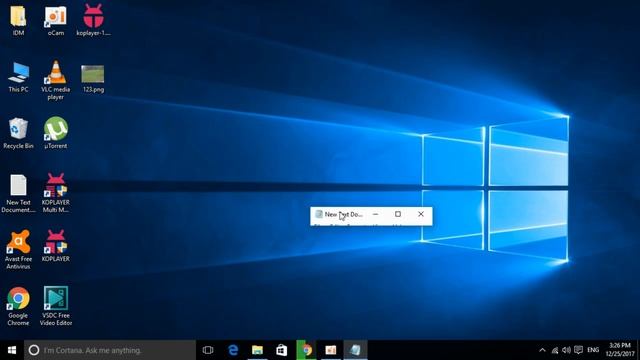640x360 pixels.
Task: Select the VLC media player shortcut
Action: coord(56,80)
